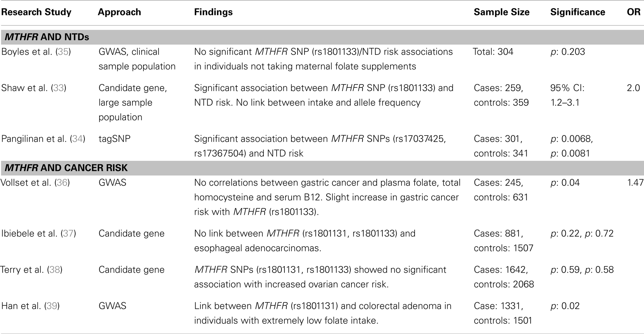This screenshot has width=644, height=334.
Task: Select the OR column header
Action: pyautogui.click(x=634, y=12)
